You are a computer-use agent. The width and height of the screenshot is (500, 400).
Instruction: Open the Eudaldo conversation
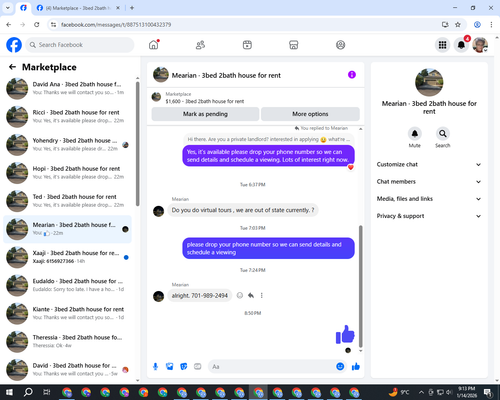68,285
